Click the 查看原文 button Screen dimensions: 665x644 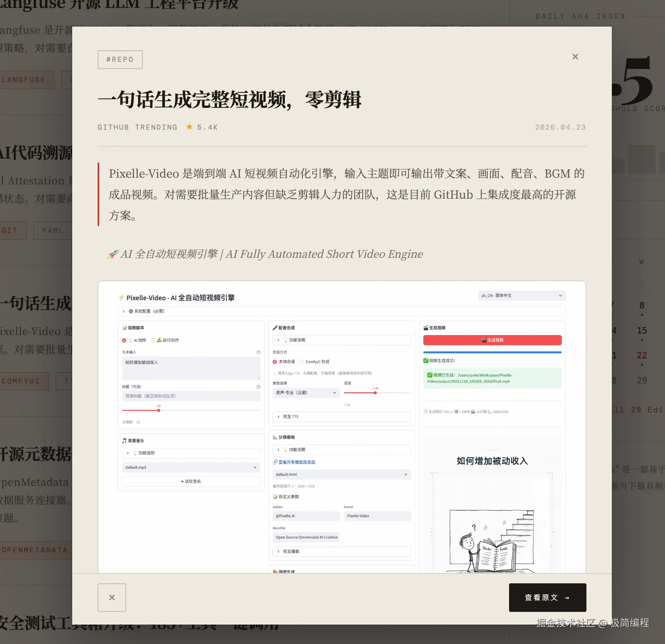(x=548, y=597)
